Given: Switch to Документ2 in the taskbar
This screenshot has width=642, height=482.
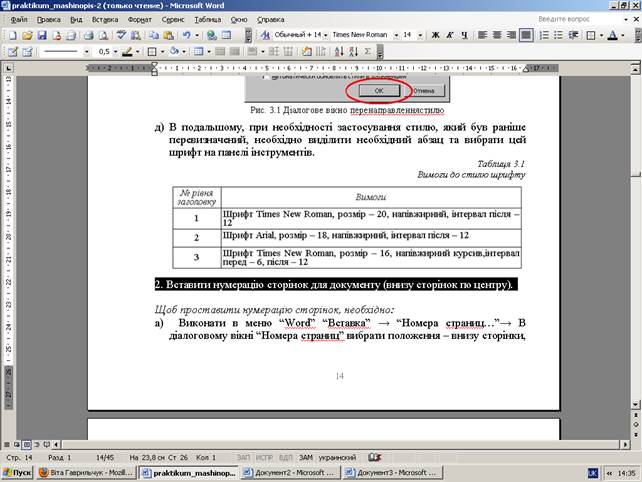Looking at the screenshot, I should [x=289, y=473].
